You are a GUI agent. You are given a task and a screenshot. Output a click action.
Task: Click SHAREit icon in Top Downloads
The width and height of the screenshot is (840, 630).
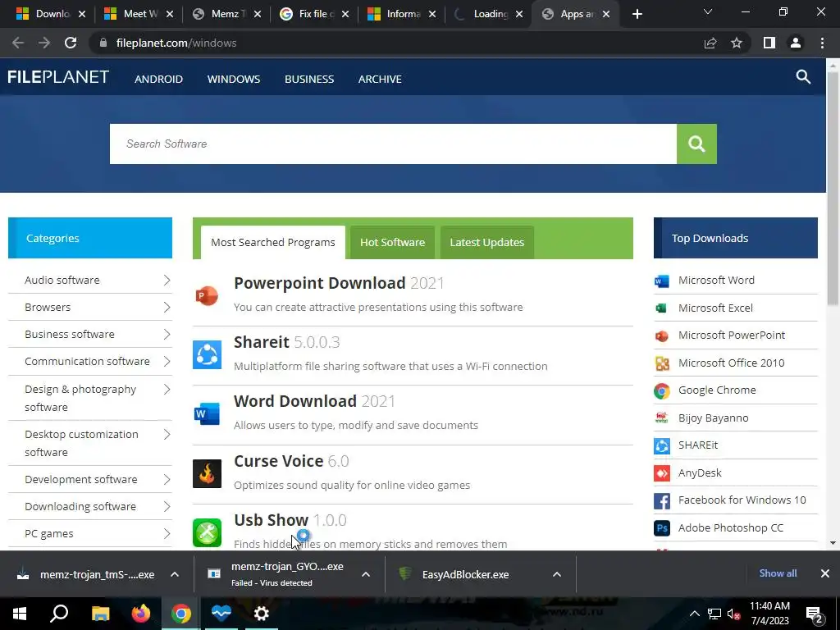[662, 445]
